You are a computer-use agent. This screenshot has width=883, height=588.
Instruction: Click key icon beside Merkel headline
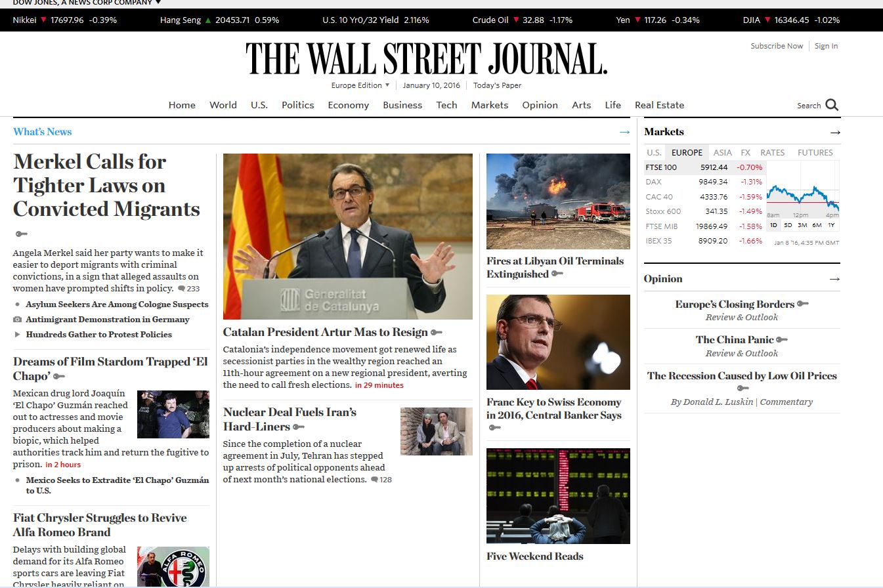(x=21, y=234)
